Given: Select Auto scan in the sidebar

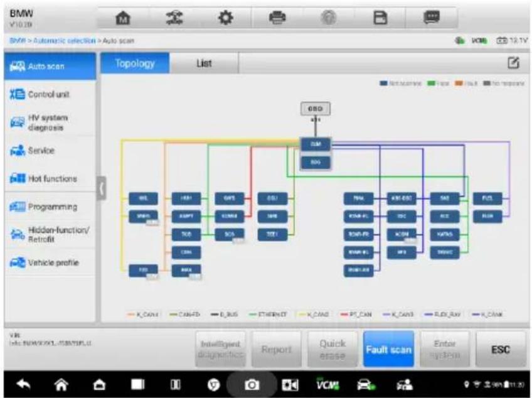Looking at the screenshot, I should 50,66.
